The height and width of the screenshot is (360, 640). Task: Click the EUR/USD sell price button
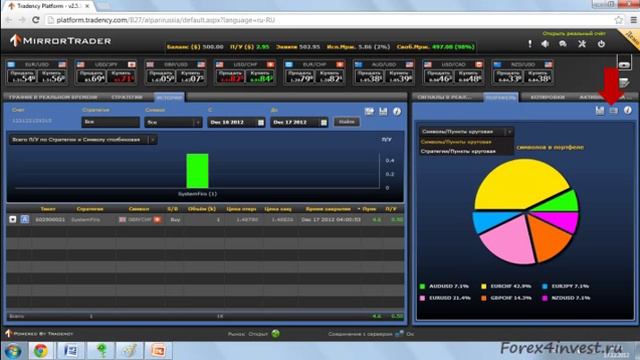click(22, 76)
